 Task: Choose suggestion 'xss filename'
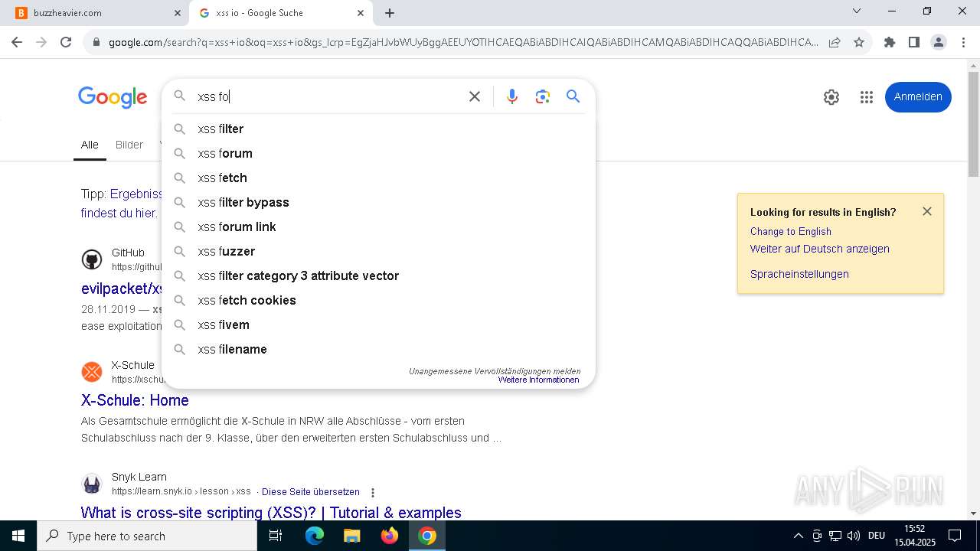point(379,349)
